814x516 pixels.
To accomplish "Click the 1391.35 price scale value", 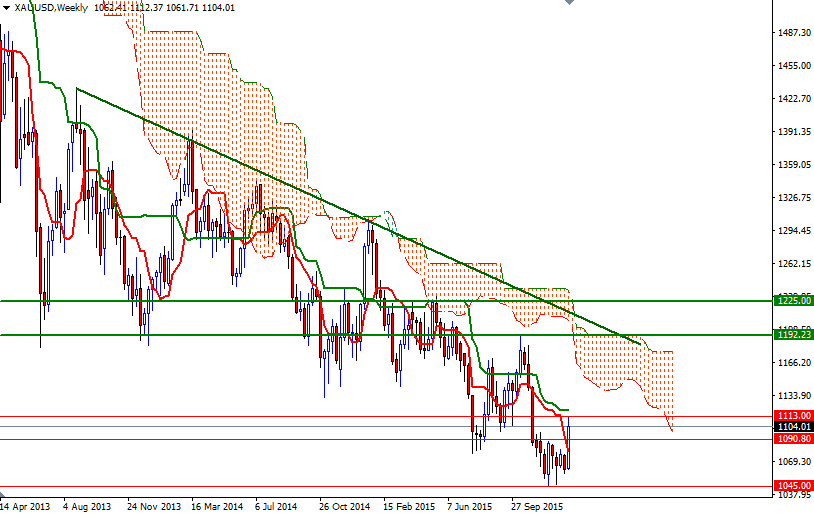I will (x=794, y=131).
